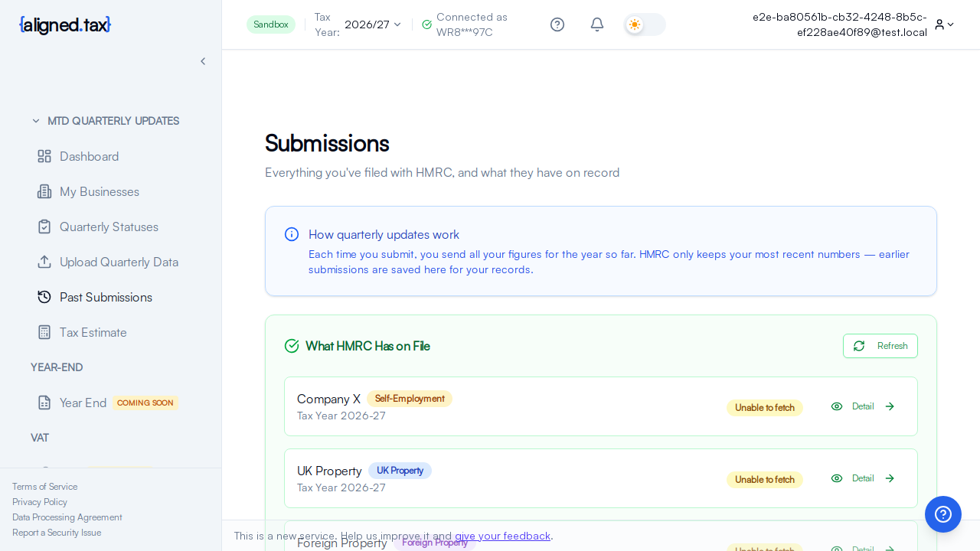Screen dimensions: 980x551
Task: Open Tax Estimate via its calculator icon
Action: (x=44, y=332)
